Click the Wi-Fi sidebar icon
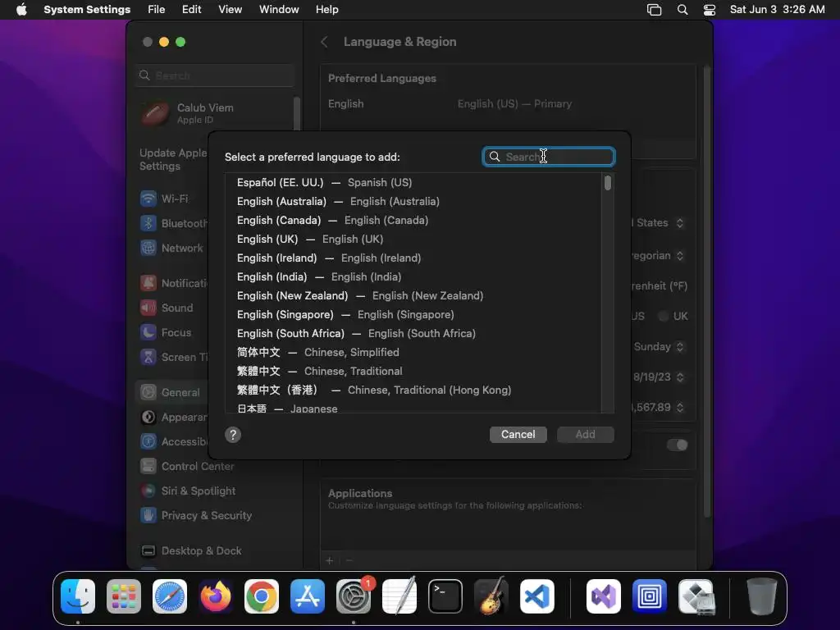 [148, 199]
